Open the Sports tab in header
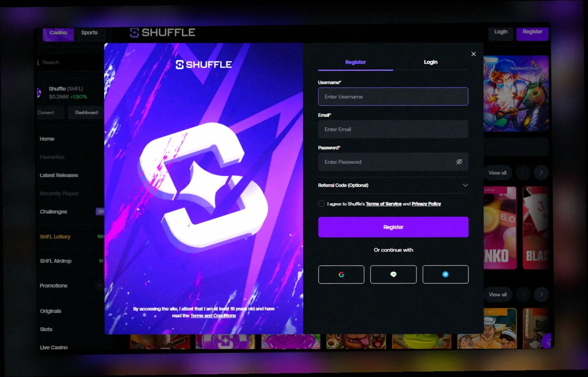This screenshot has width=588, height=377. point(89,33)
